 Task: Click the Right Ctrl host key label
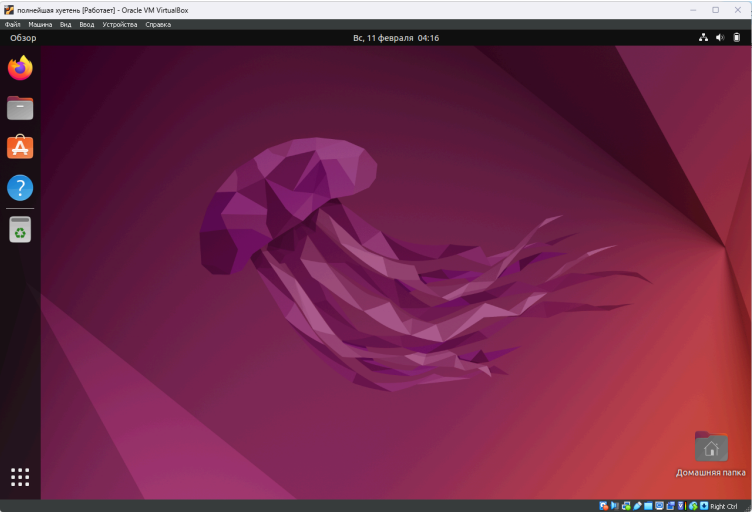coord(724,506)
